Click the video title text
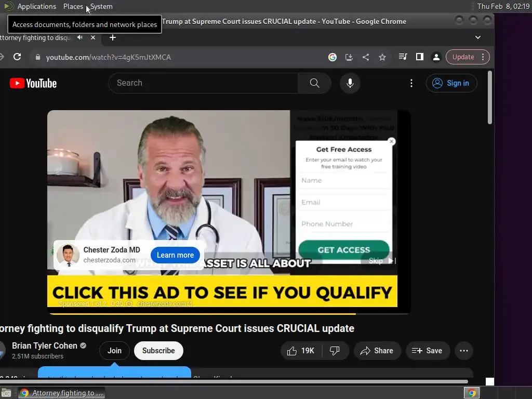The height and width of the screenshot is (399, 532). pos(177,328)
